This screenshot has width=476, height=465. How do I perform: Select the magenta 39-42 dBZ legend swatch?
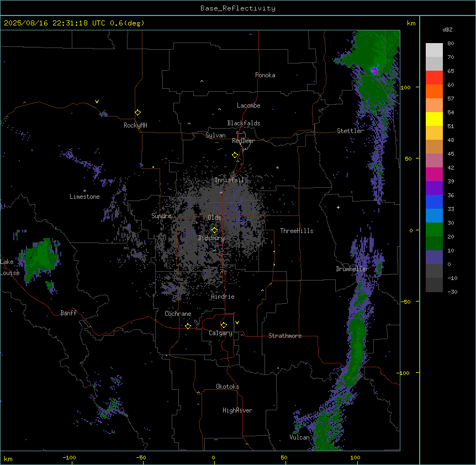[434, 174]
